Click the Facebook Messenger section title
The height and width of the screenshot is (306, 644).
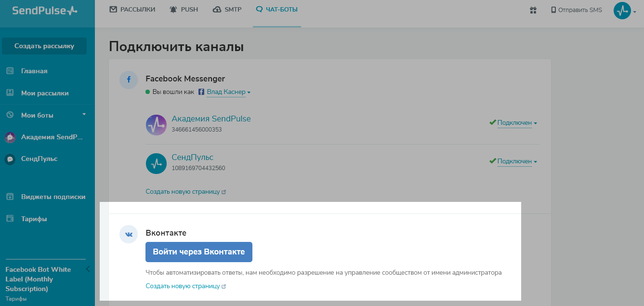pyautogui.click(x=185, y=79)
